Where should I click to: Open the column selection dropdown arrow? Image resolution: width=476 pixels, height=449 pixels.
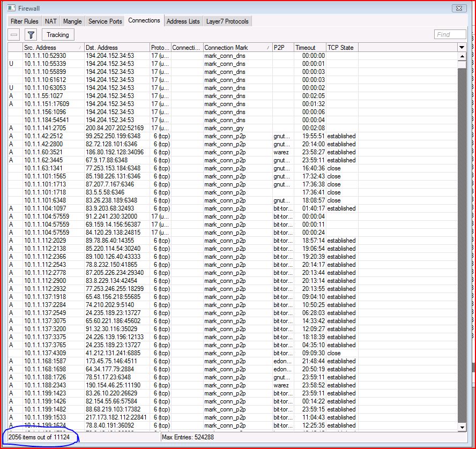click(462, 47)
